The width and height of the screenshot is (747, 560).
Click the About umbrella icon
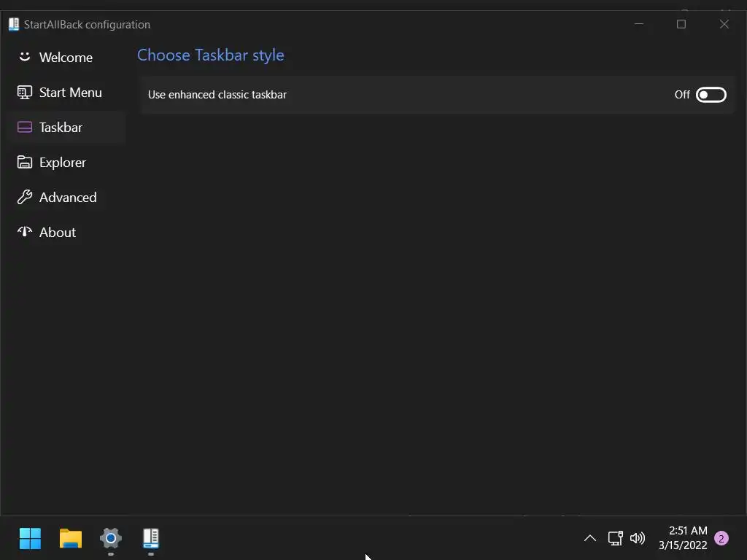pos(25,231)
